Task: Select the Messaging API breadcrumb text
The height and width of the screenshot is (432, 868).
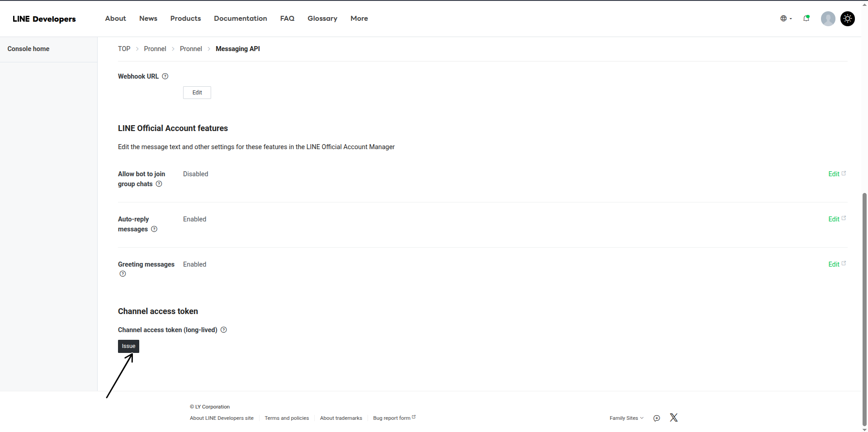Action: (x=238, y=49)
